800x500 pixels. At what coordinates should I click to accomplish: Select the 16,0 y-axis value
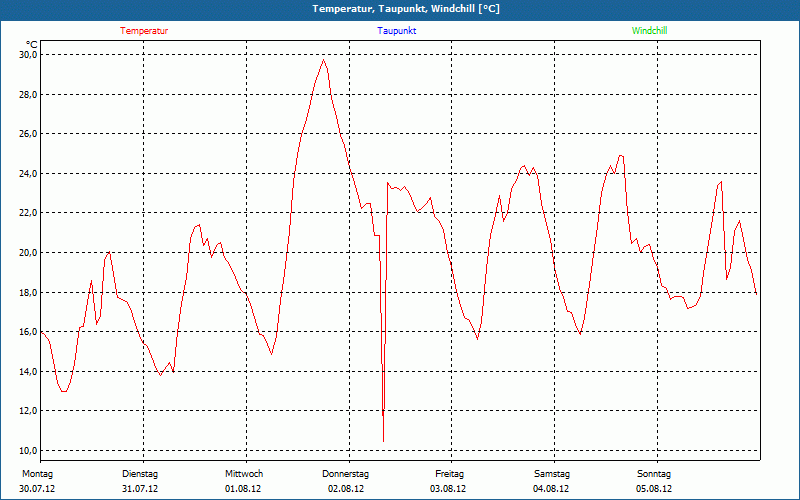(x=28, y=332)
